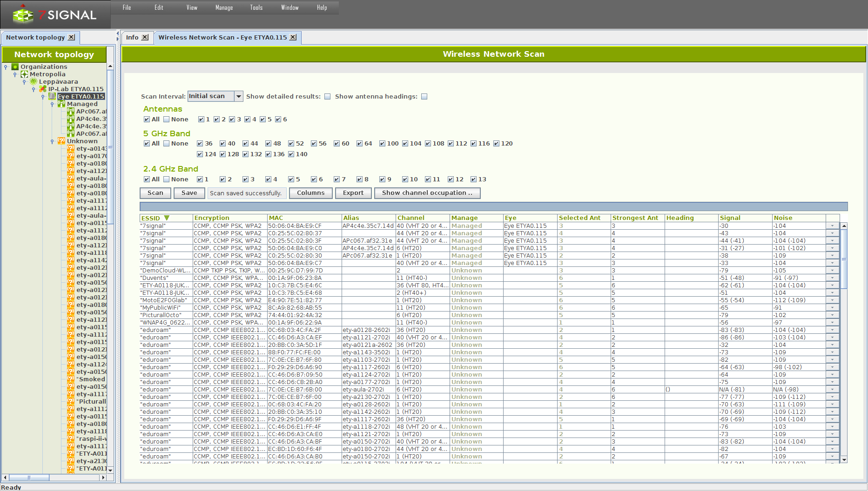This screenshot has width=868, height=491.
Task: Click the tree horizontal scroll-right arrow
Action: 103,478
